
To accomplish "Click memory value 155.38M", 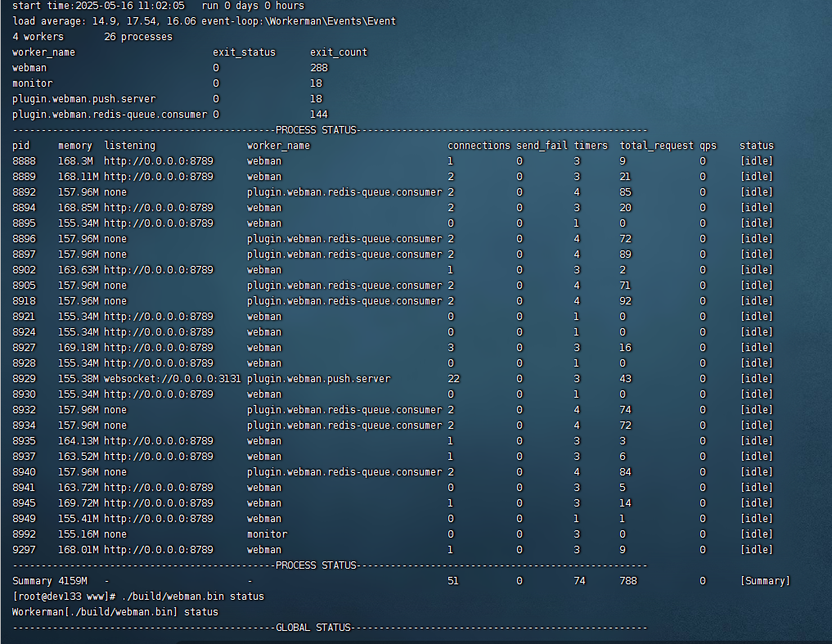I will click(79, 379).
